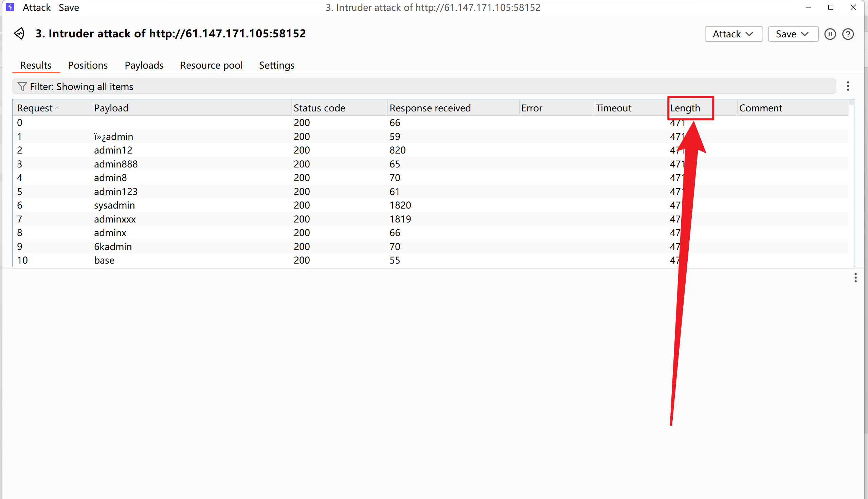Click the funnel filter icon
Viewport: 868px width, 499px height.
click(x=22, y=86)
